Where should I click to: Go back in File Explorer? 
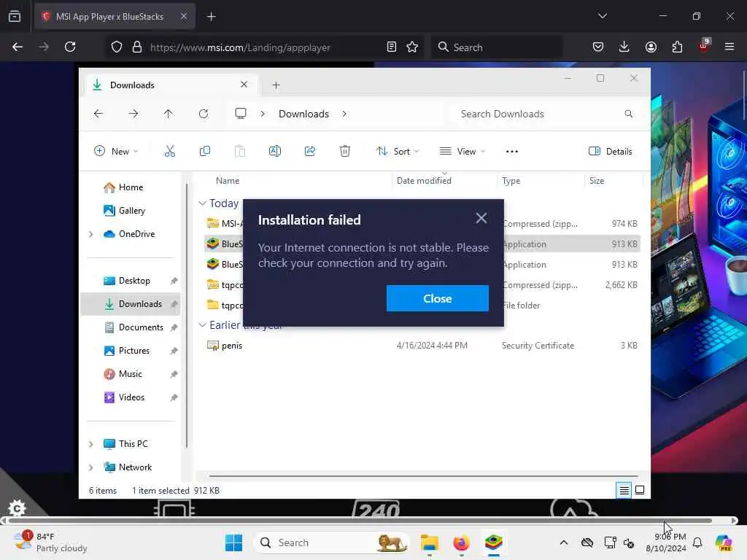coord(98,114)
